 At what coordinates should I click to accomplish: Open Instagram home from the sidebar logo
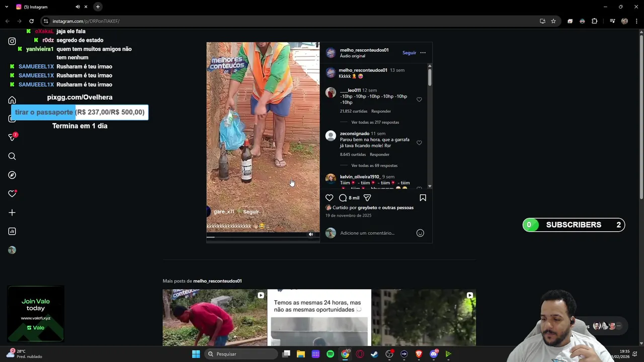[12, 41]
